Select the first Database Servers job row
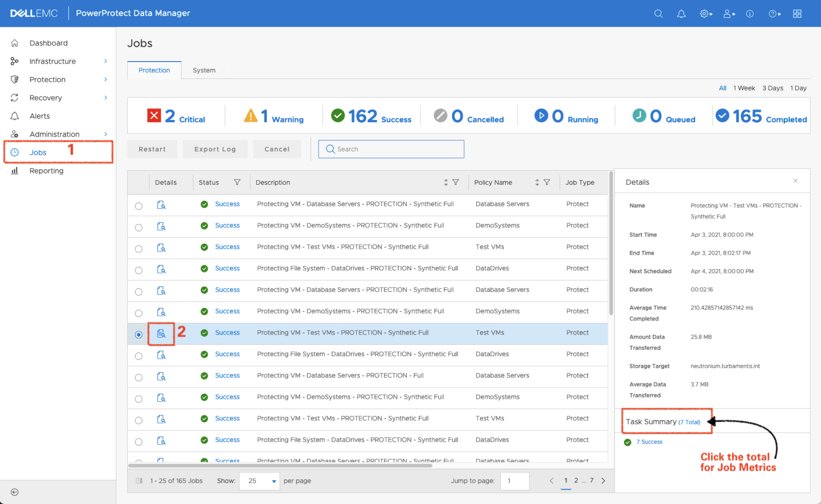Viewport: 821px width, 504px height. pos(139,205)
